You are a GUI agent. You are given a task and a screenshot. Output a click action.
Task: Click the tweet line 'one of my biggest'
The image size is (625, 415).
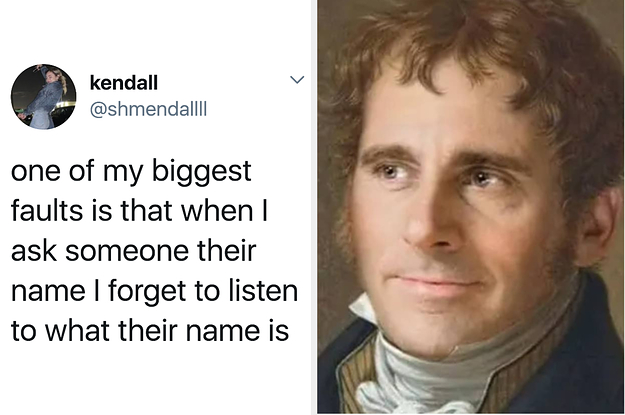[x=131, y=172]
